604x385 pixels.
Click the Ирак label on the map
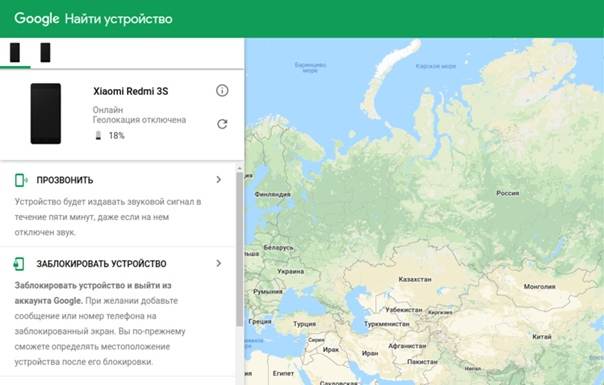pyautogui.click(x=331, y=350)
